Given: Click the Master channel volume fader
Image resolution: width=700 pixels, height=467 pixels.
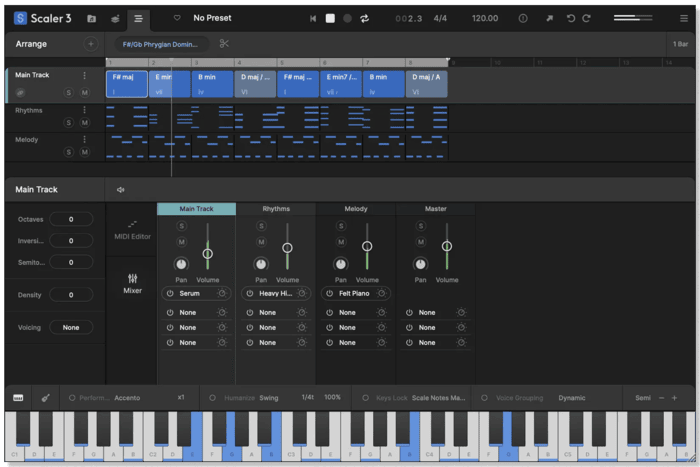Looking at the screenshot, I should [447, 246].
